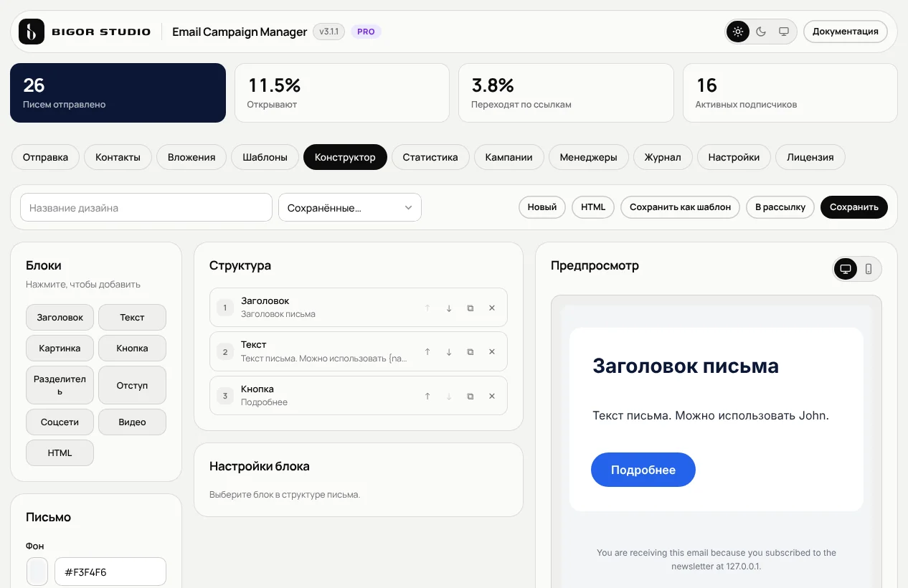
Task: Open the Отправка tab
Action: [x=45, y=157]
